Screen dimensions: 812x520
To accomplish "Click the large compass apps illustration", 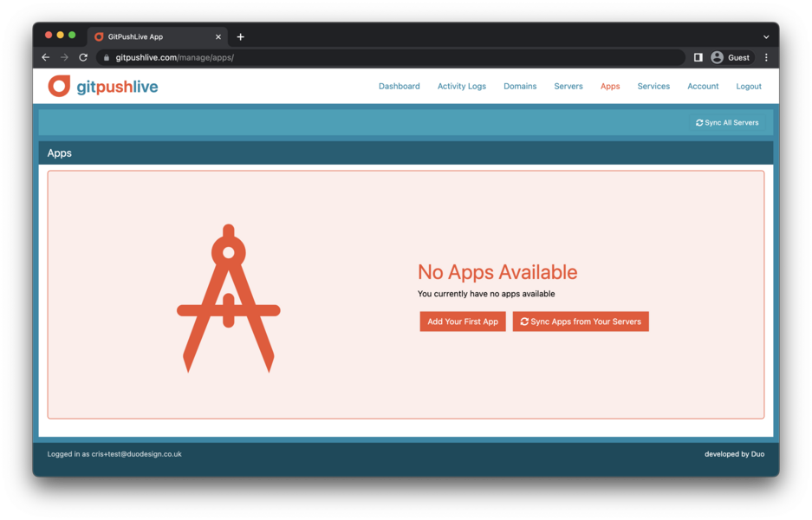I will click(x=229, y=298).
